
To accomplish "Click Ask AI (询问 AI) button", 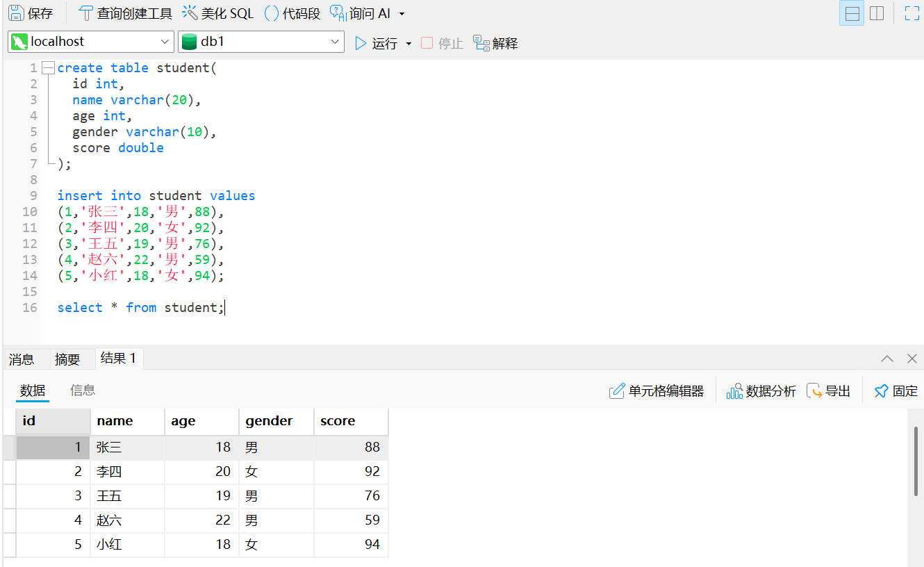I will click(x=360, y=13).
